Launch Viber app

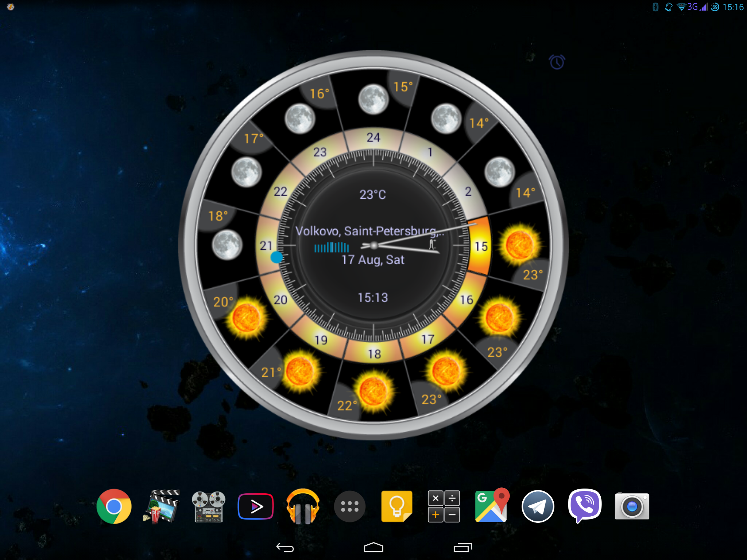point(585,506)
